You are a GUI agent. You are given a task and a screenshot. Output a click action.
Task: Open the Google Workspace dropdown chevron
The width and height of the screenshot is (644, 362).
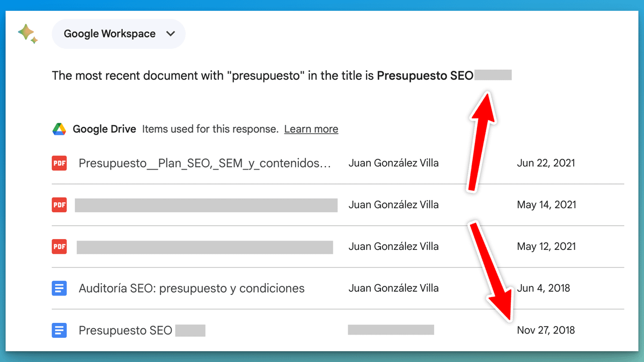pyautogui.click(x=171, y=34)
